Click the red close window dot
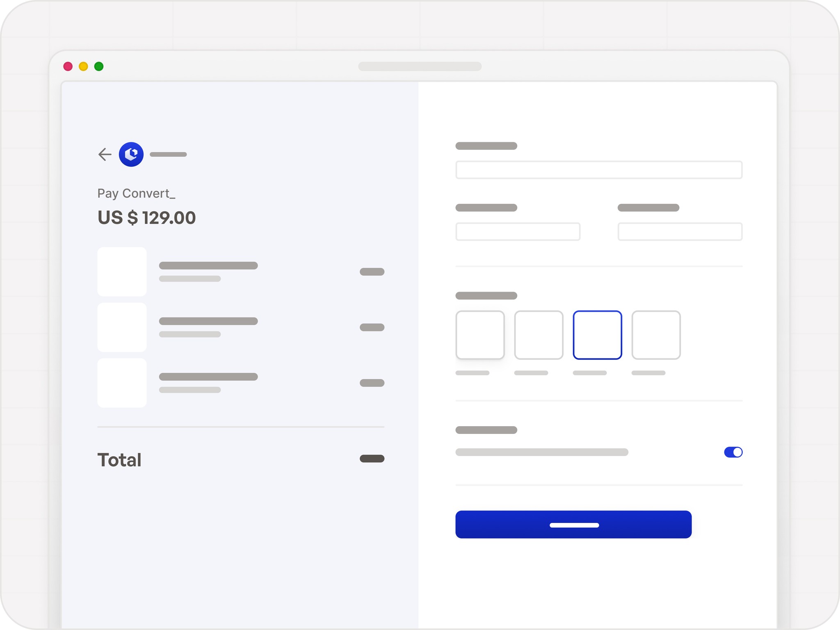Viewport: 840px width, 630px height. click(x=68, y=66)
